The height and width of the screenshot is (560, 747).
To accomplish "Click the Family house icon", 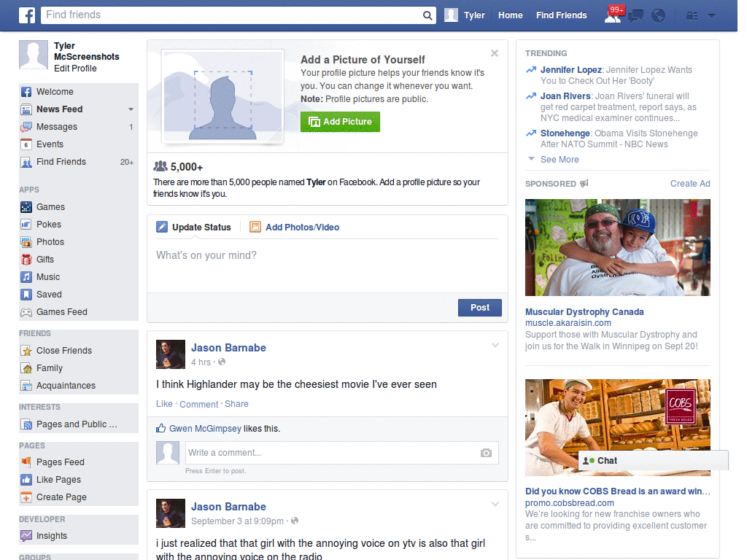I will tap(26, 368).
